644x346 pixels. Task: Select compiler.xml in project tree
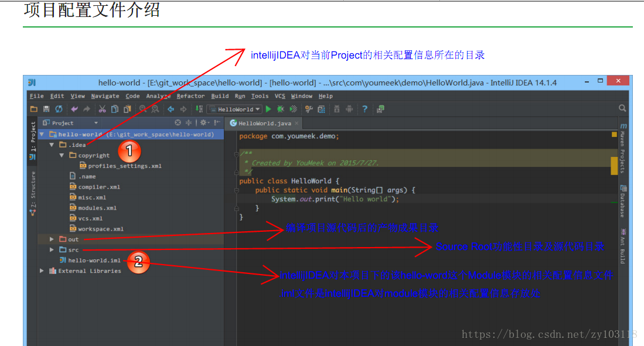[95, 187]
